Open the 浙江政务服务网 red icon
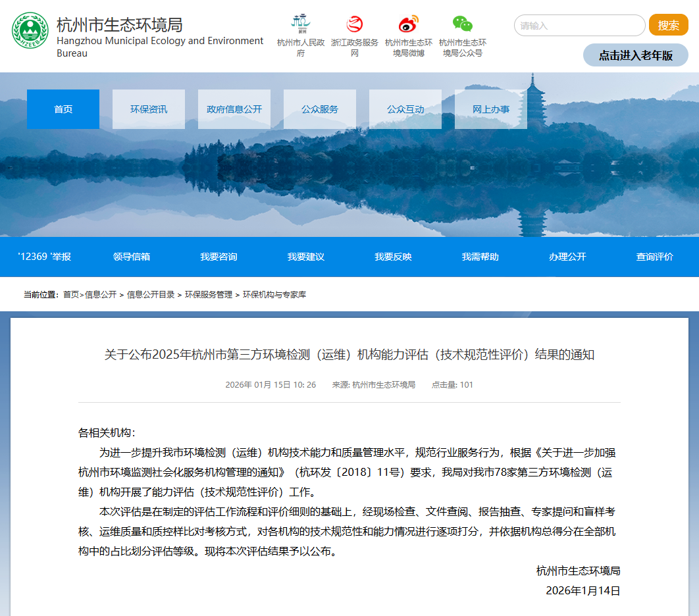 pyautogui.click(x=355, y=24)
